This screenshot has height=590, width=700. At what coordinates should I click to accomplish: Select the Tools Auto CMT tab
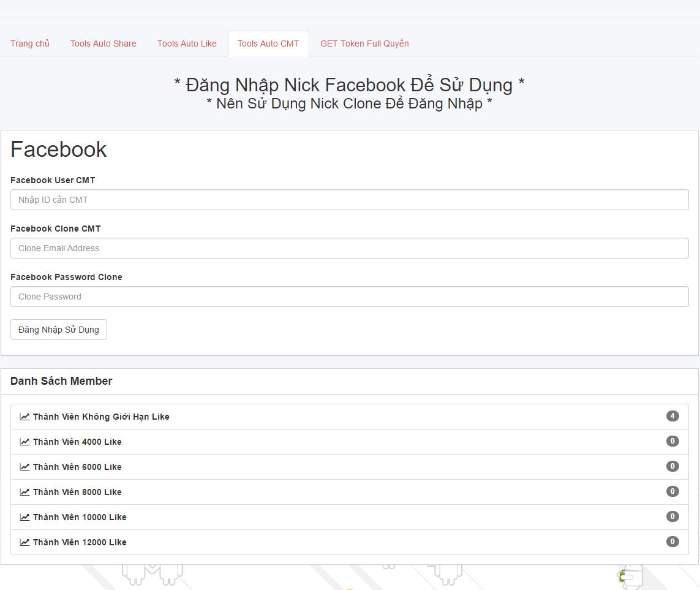point(268,43)
